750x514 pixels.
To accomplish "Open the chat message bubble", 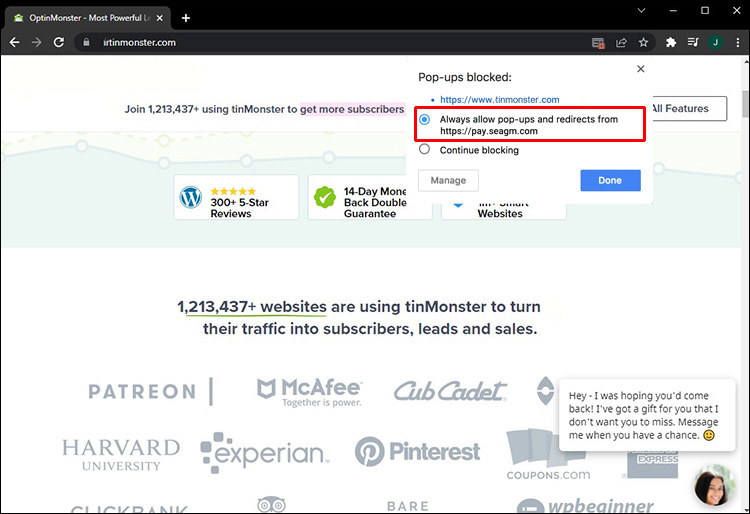I will 647,415.
